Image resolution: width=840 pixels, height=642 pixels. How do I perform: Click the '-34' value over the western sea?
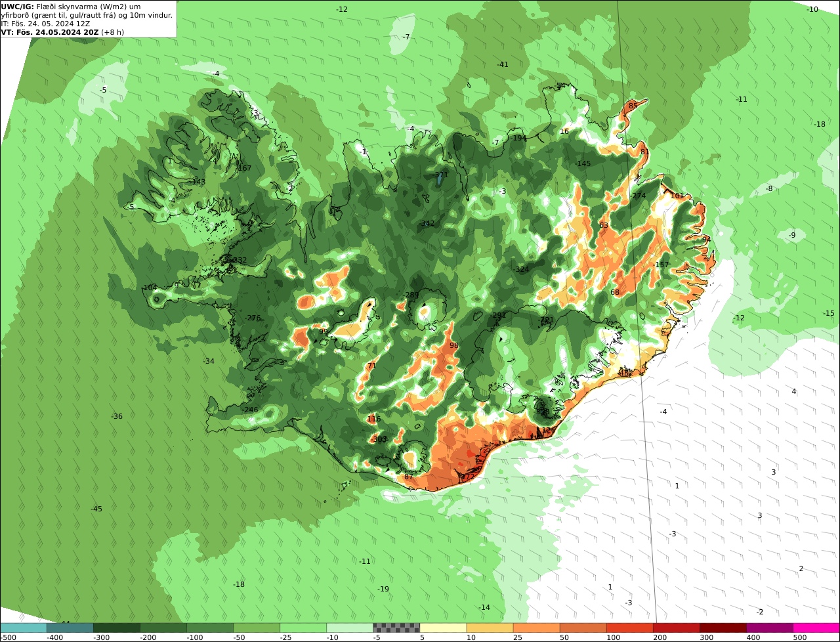(x=209, y=361)
